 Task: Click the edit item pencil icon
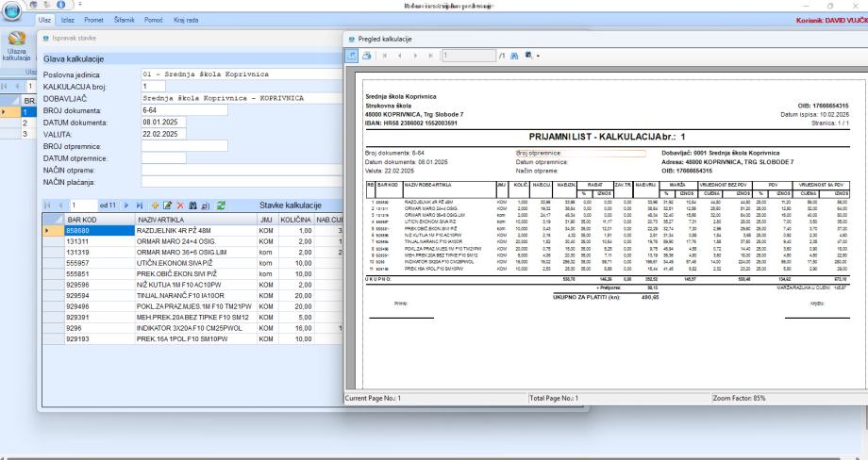(165, 205)
